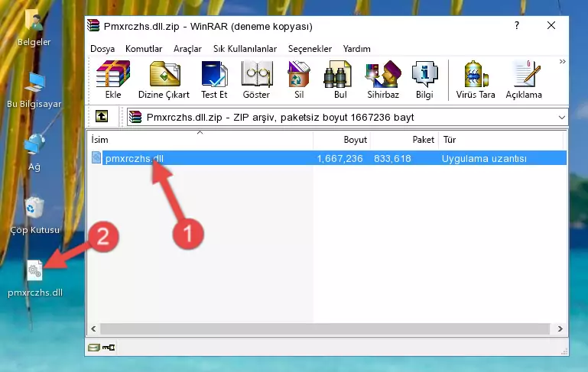Image resolution: width=588 pixels, height=372 pixels.
Task: Click the 1,667,236 size cell
Action: click(x=339, y=158)
